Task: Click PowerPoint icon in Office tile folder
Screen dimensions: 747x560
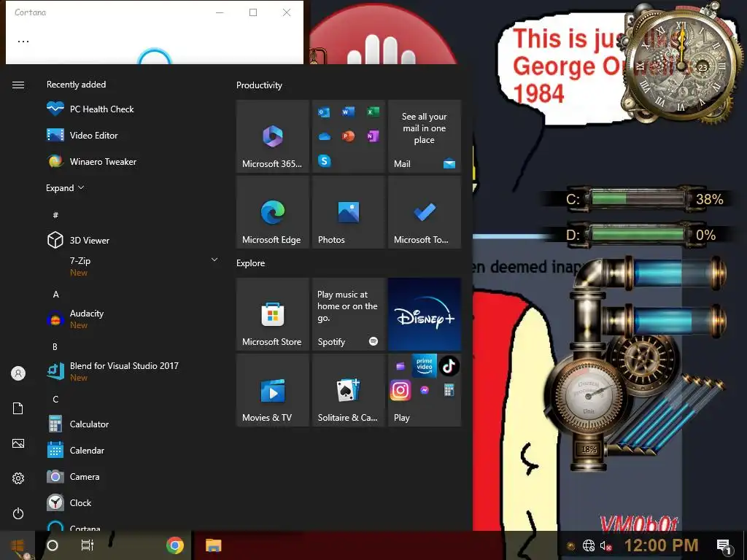Action: click(x=348, y=136)
